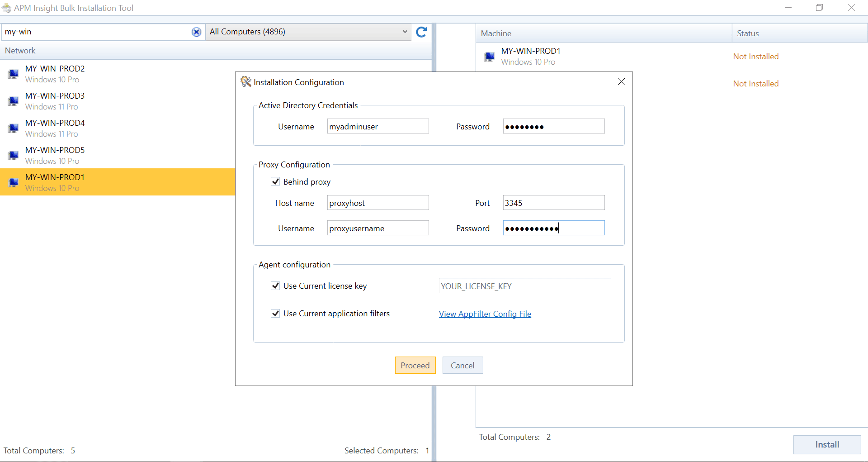Disable the Behind proxy checkbox
This screenshot has height=462, width=868.
point(276,181)
